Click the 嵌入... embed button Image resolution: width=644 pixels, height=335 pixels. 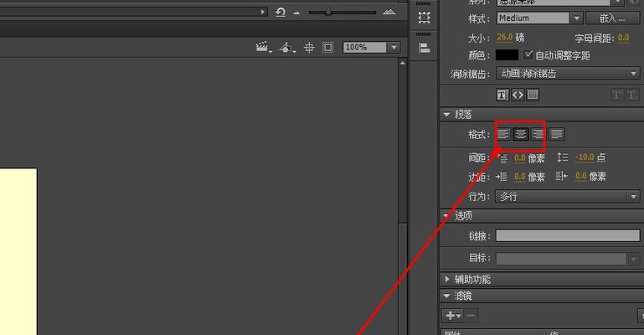[612, 18]
